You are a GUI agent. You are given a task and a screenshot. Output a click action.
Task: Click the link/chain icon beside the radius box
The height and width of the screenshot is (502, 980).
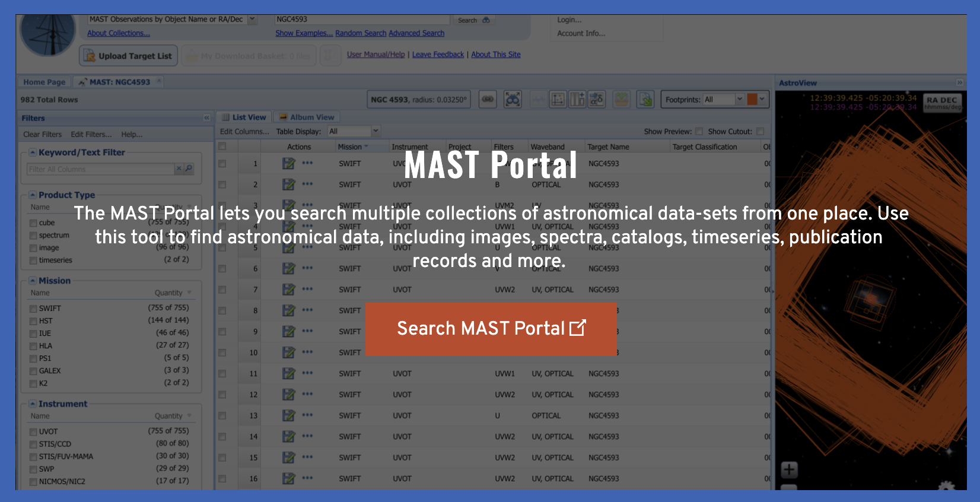click(488, 99)
